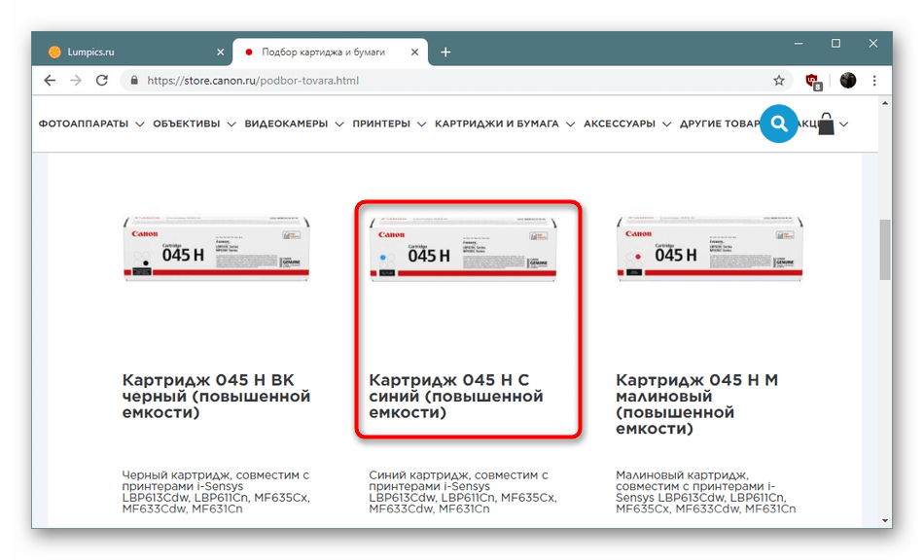The width and height of the screenshot is (924, 560).
Task: Open the ДРУГИЕ ТОВАРЫ menu
Action: 720,123
